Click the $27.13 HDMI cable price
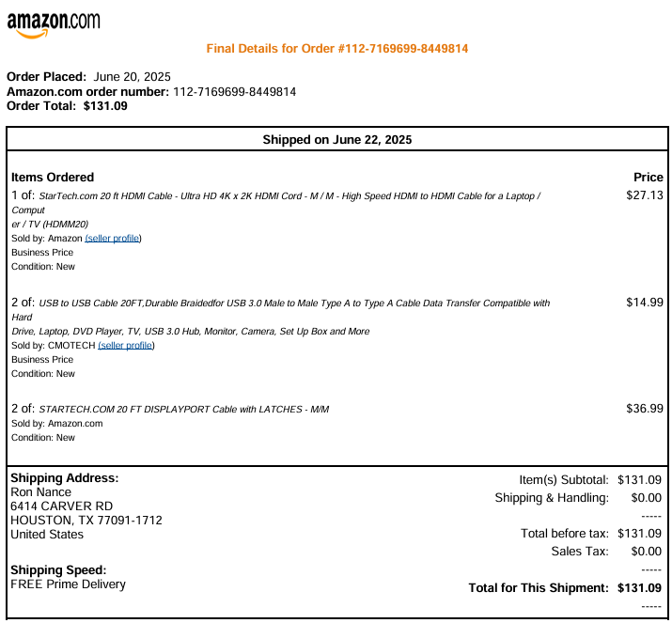This screenshot has height=623, width=672. 645,195
